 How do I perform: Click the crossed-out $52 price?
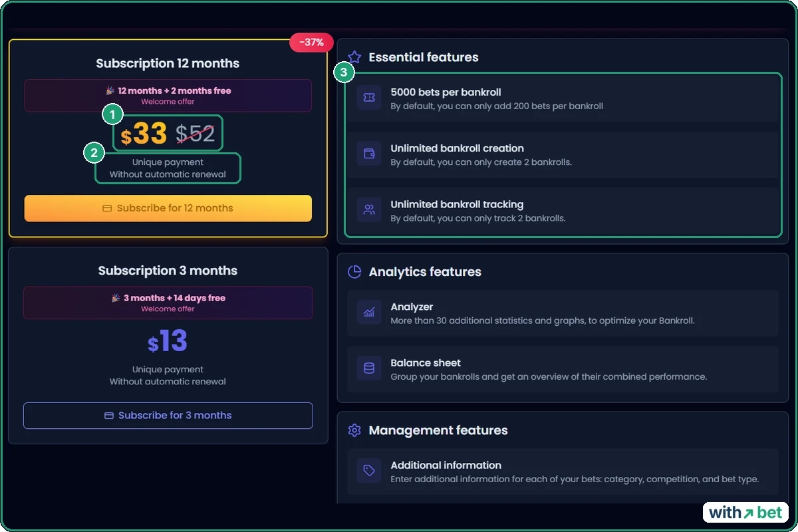point(196,134)
